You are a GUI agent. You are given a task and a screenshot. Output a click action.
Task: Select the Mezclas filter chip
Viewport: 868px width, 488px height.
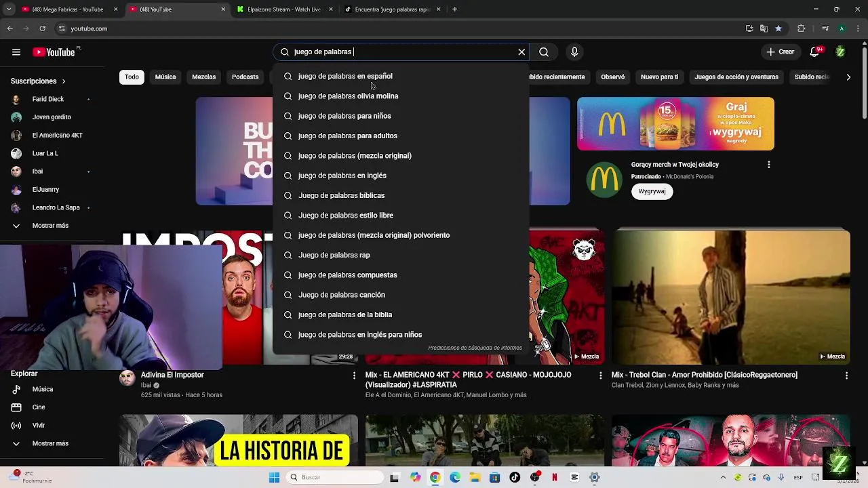pyautogui.click(x=203, y=77)
